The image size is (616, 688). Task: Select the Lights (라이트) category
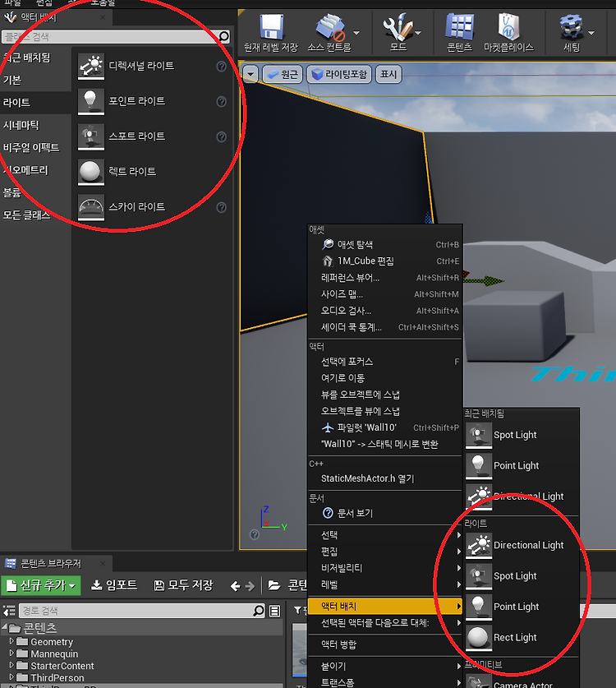click(x=35, y=102)
